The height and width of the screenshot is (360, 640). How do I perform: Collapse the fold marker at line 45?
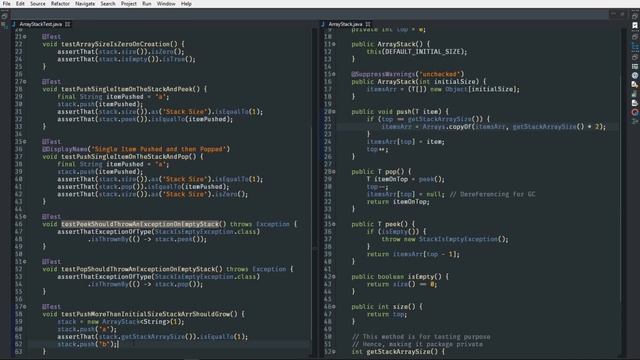point(25,217)
